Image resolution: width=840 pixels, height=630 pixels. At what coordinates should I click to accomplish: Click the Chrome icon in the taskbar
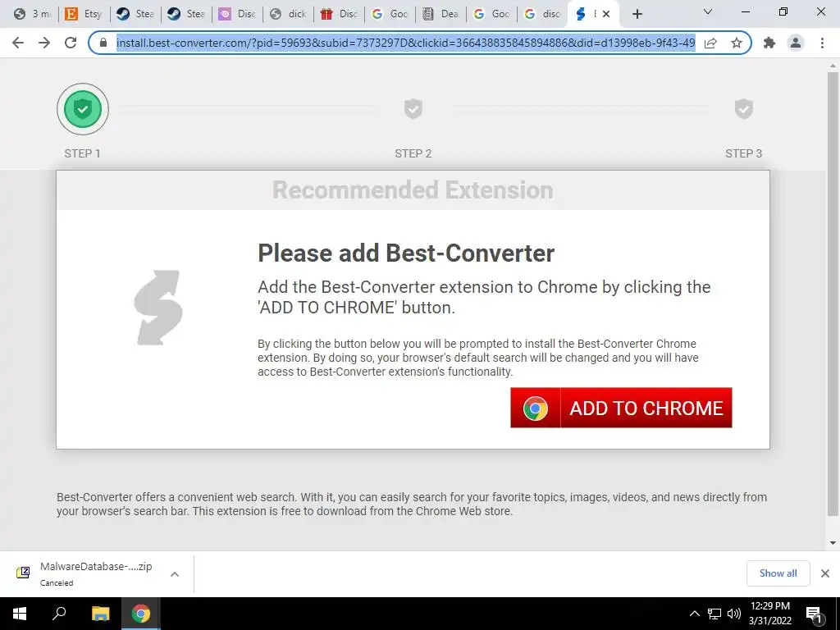[141, 614]
